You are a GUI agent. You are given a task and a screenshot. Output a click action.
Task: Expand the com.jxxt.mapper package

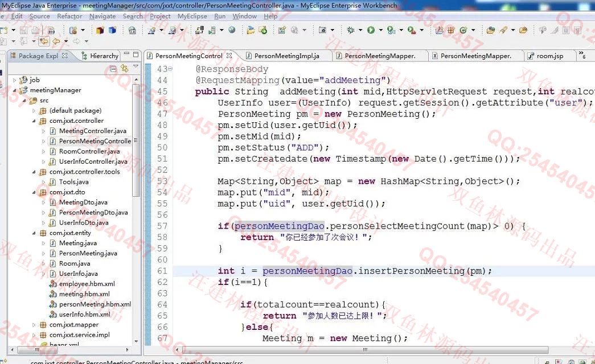click(34, 325)
